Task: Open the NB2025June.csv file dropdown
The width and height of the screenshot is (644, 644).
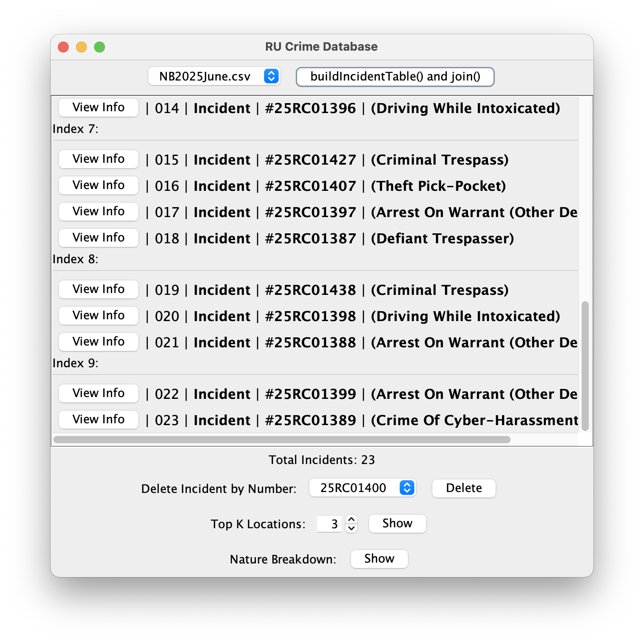Action: [x=214, y=76]
